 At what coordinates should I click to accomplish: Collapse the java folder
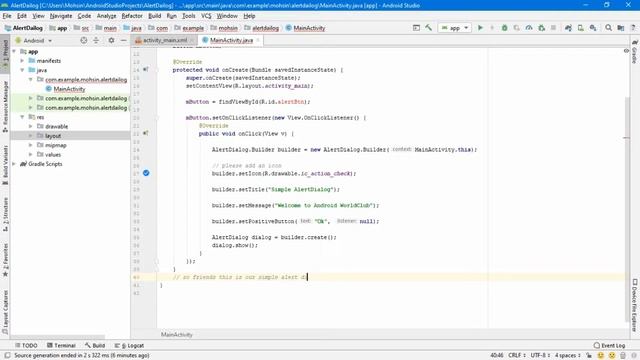tap(22, 70)
